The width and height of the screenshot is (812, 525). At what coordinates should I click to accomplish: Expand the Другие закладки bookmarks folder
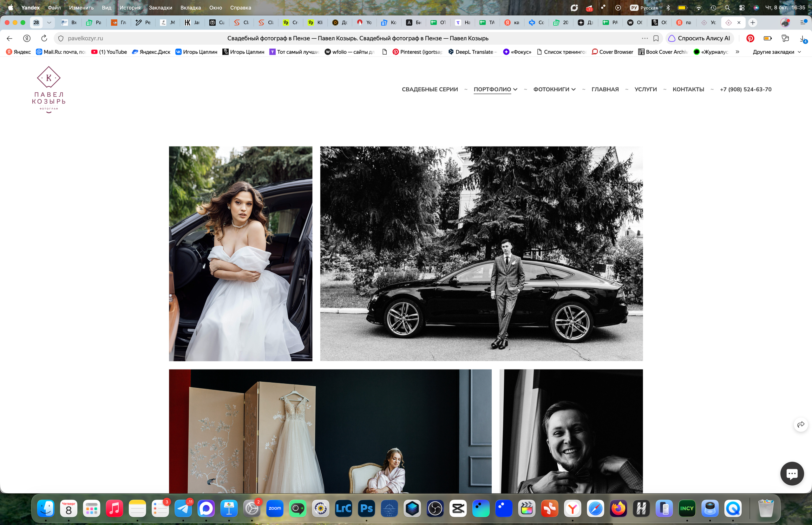tap(777, 52)
